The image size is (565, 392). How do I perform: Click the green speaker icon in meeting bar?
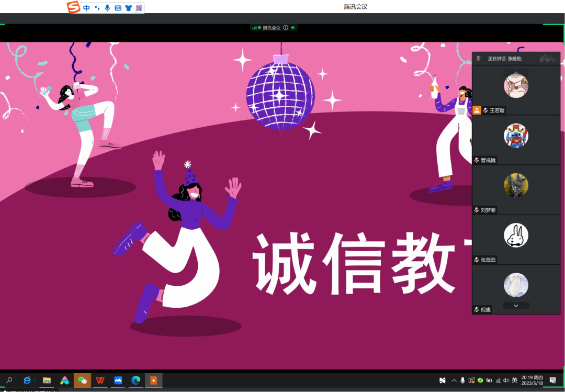[293, 28]
